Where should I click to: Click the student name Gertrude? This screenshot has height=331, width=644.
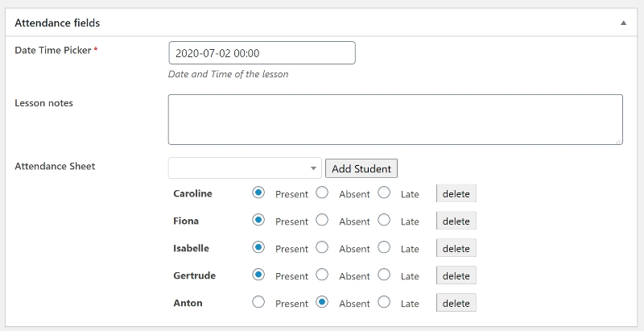194,275
